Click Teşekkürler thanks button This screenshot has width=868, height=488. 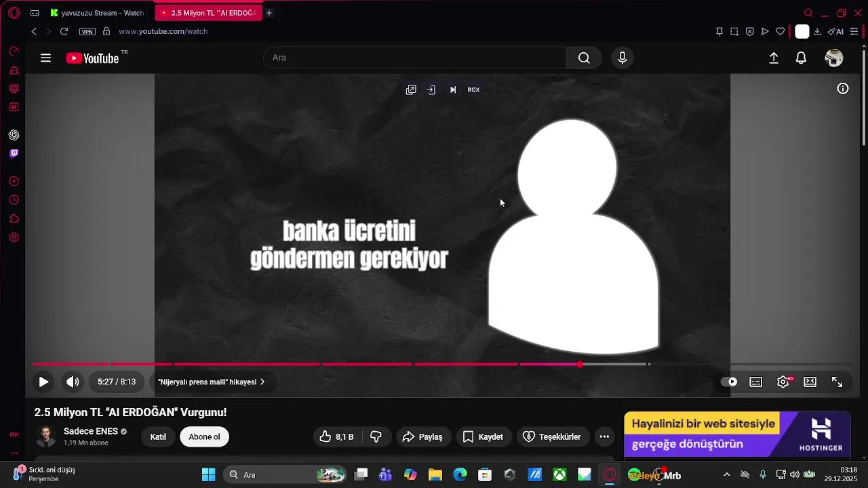(x=552, y=436)
